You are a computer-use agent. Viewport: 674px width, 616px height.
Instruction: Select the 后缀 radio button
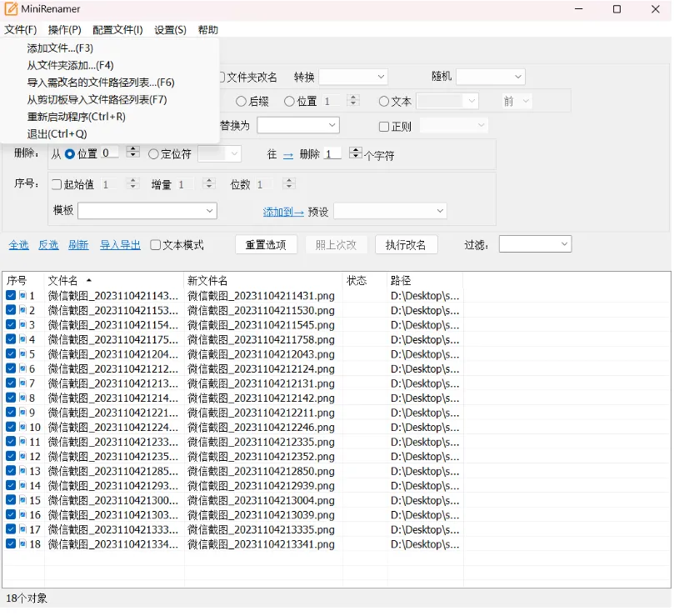click(241, 102)
